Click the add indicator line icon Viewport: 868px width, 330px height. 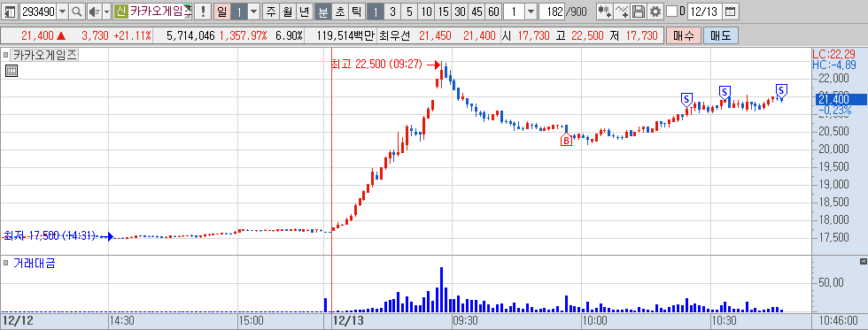pyautogui.click(x=622, y=11)
